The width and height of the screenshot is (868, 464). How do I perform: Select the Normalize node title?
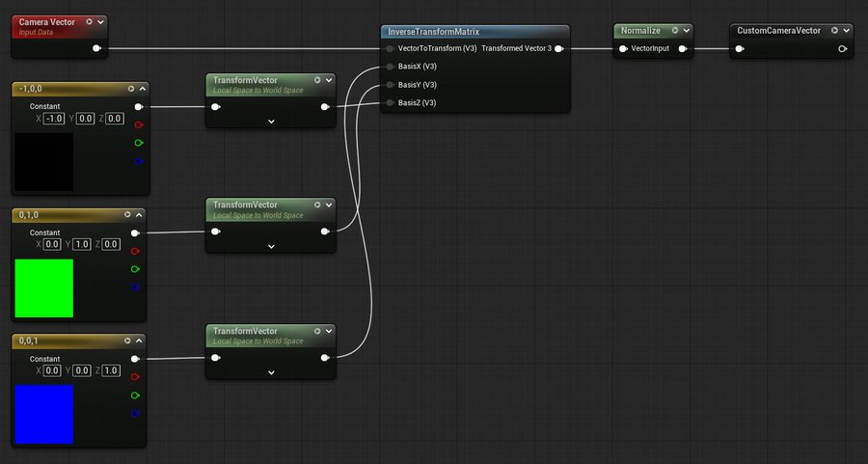click(640, 31)
